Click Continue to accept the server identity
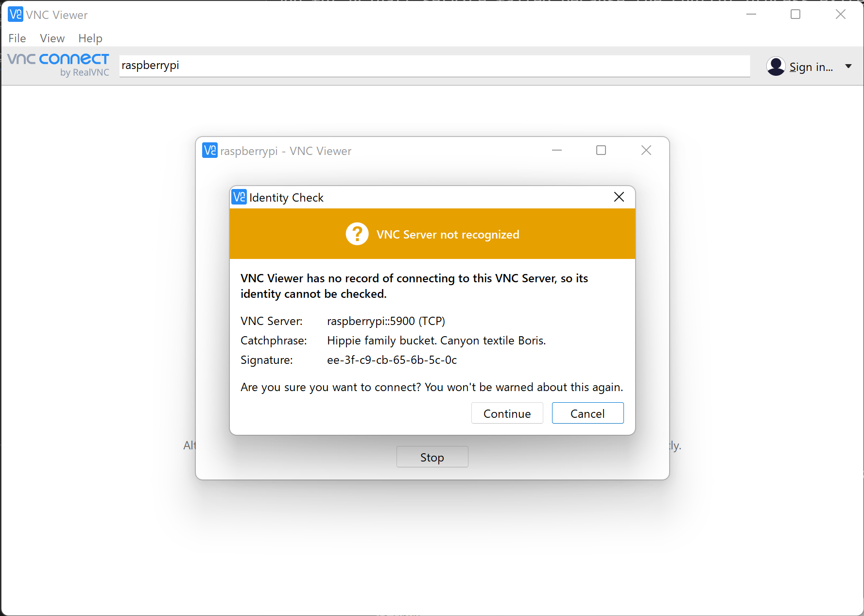 [x=507, y=413]
